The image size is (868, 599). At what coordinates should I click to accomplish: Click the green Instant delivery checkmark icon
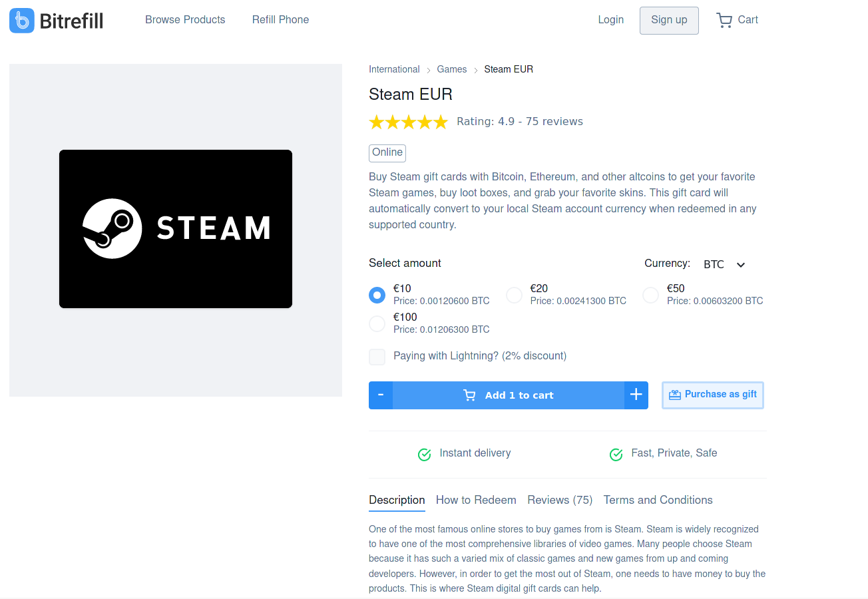(424, 454)
